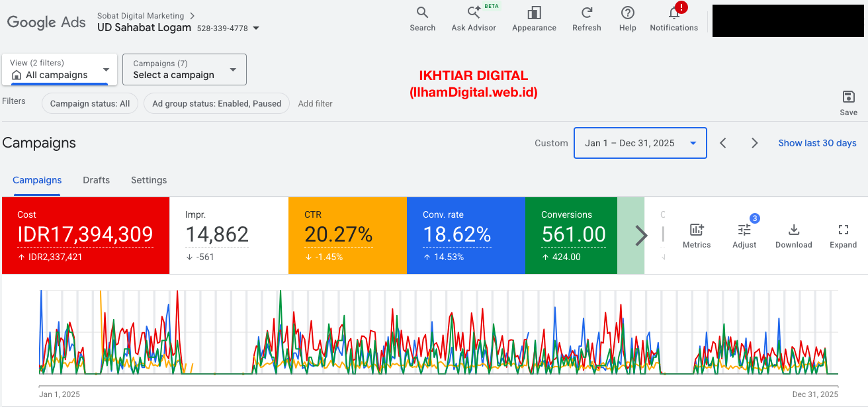Click the 14,862 impressions value
Viewport: 868px width, 407px height.
pyautogui.click(x=217, y=234)
